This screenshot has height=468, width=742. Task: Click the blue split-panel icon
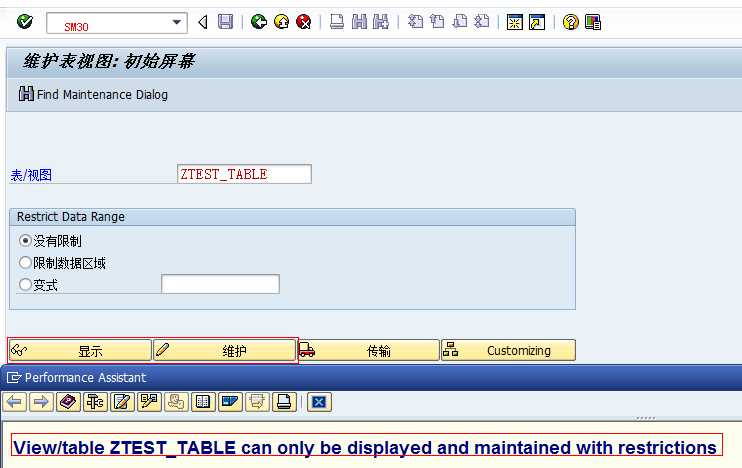point(230,402)
